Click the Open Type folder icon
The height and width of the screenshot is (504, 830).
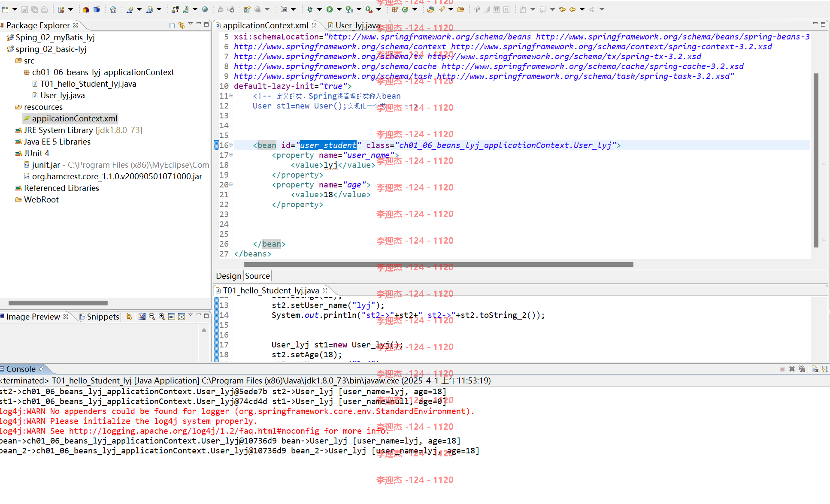click(x=430, y=9)
